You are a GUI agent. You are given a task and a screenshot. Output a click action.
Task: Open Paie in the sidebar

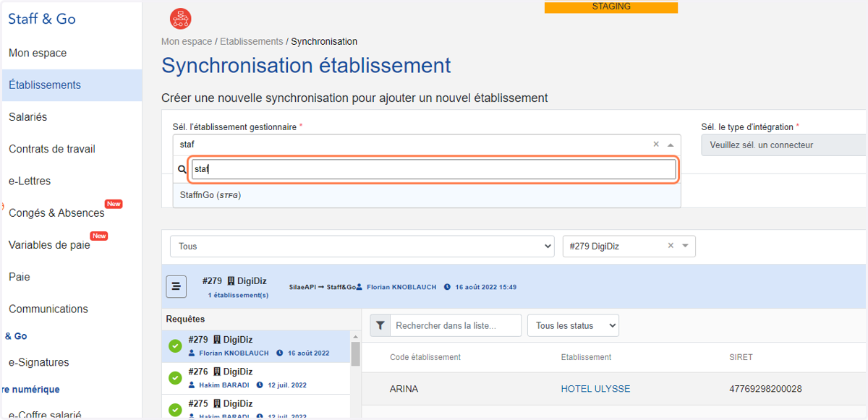[x=20, y=277]
